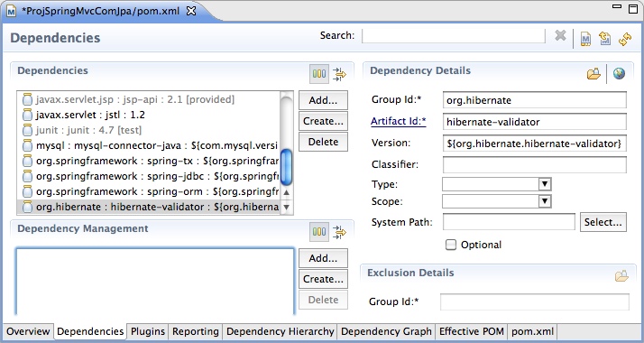Click Select button next to System Path
The image size is (644, 343).
[x=603, y=222]
